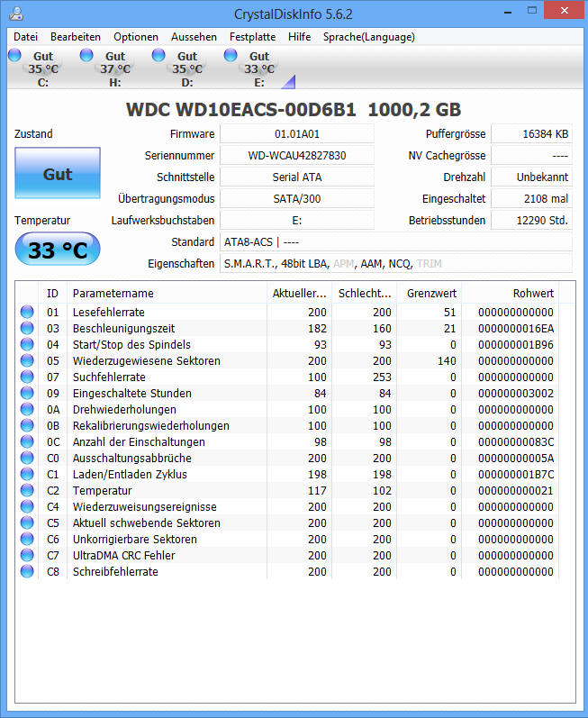
Task: Click the ID column header
Action: tap(52, 293)
